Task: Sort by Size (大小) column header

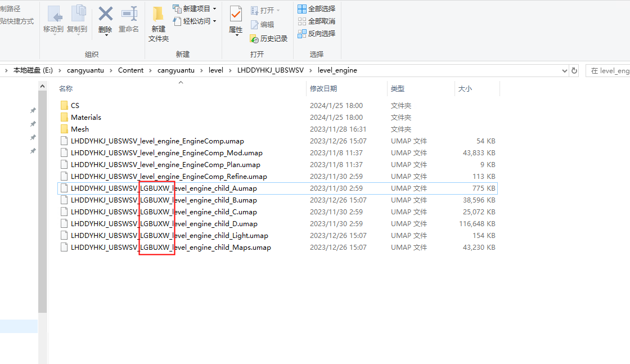Action: (x=465, y=88)
